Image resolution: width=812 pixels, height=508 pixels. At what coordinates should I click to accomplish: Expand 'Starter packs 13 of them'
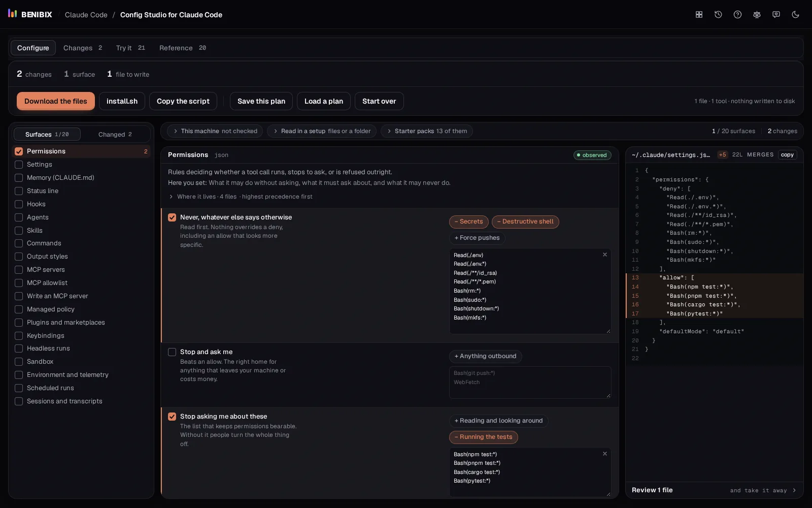click(426, 131)
